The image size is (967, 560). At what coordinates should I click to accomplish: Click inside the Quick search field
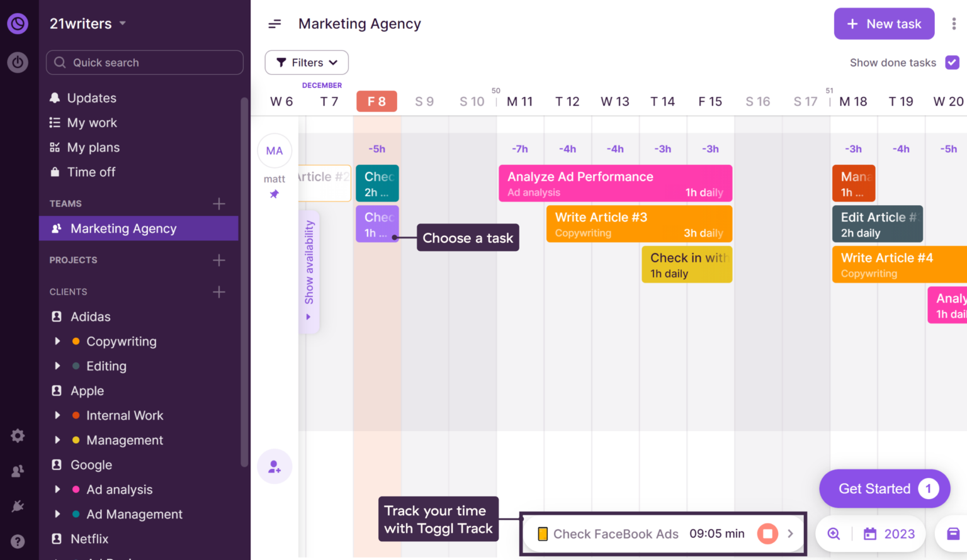(x=144, y=62)
